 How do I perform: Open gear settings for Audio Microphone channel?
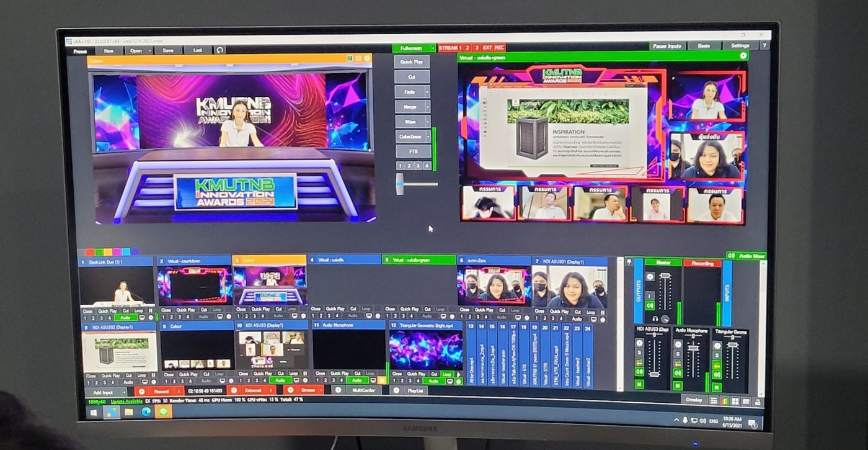pos(678,344)
